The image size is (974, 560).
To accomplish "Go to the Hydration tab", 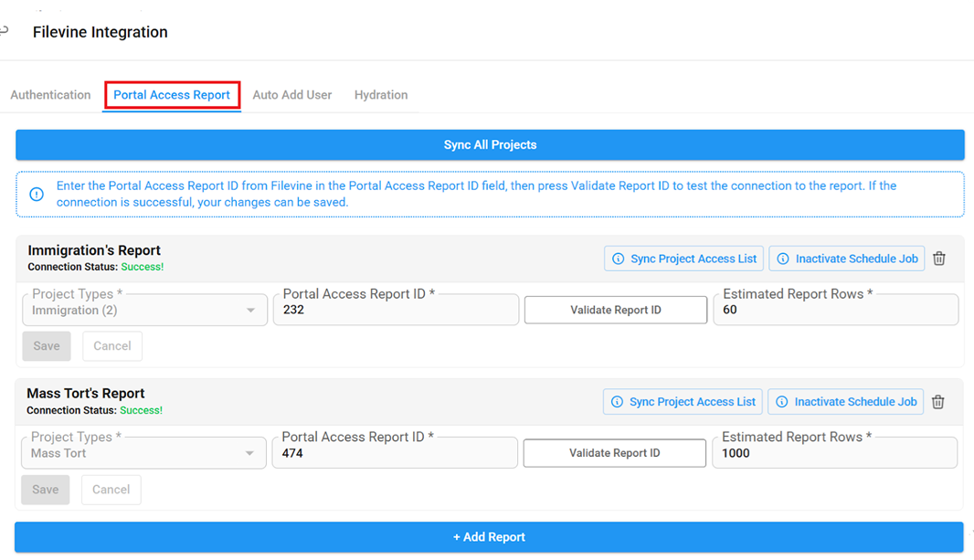I will [x=381, y=95].
